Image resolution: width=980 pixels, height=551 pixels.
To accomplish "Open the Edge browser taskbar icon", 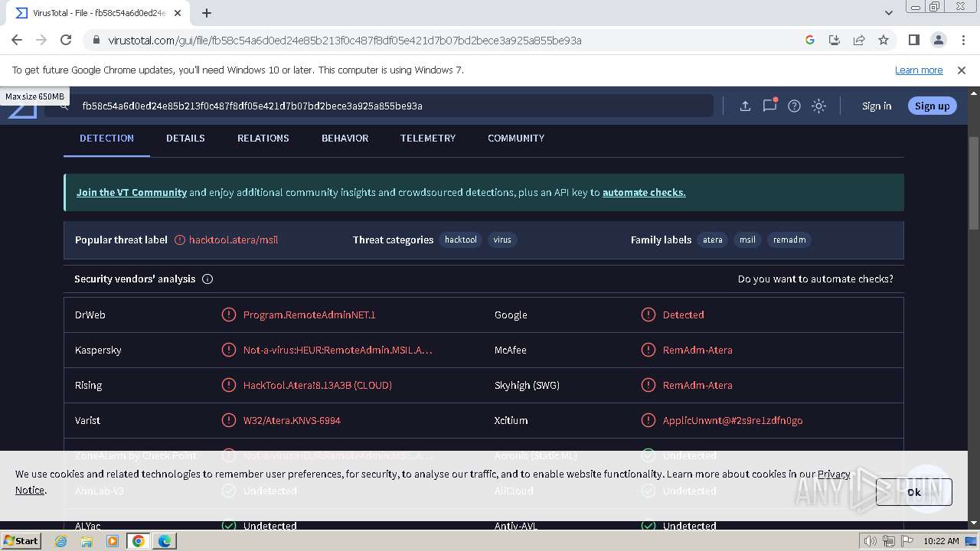I will click(x=165, y=541).
